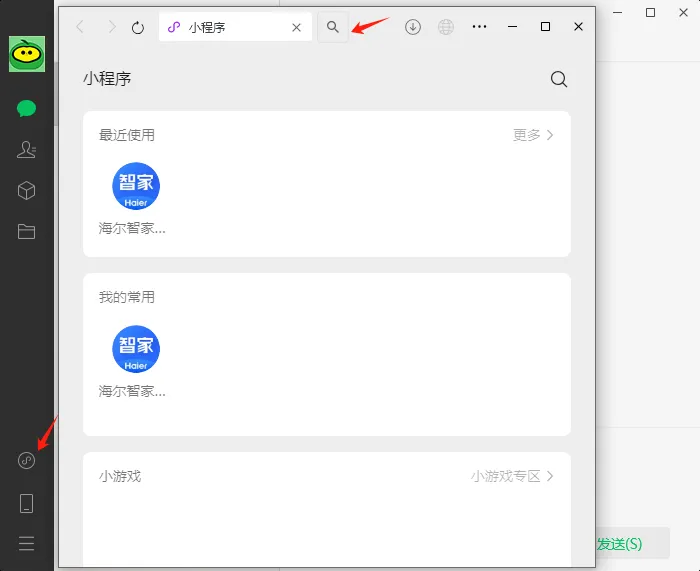Reload the mini program page
Viewport: 700px width, 571px height.
pyautogui.click(x=138, y=28)
